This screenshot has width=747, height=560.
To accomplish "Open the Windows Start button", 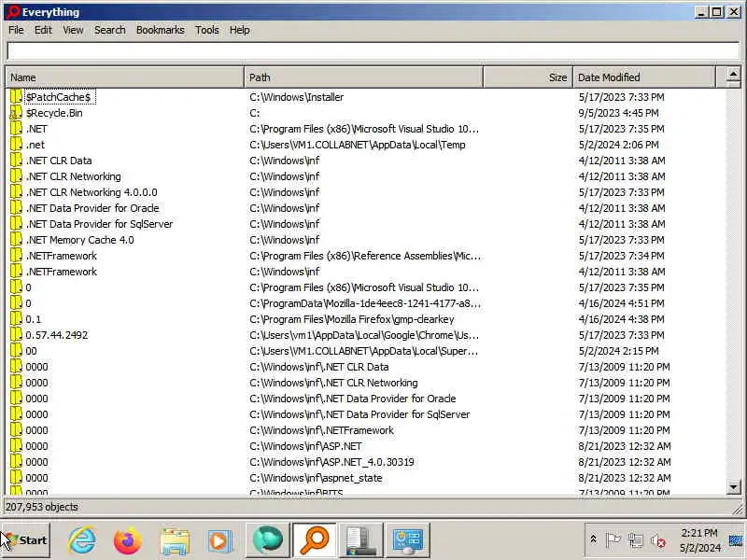I will coord(25,540).
